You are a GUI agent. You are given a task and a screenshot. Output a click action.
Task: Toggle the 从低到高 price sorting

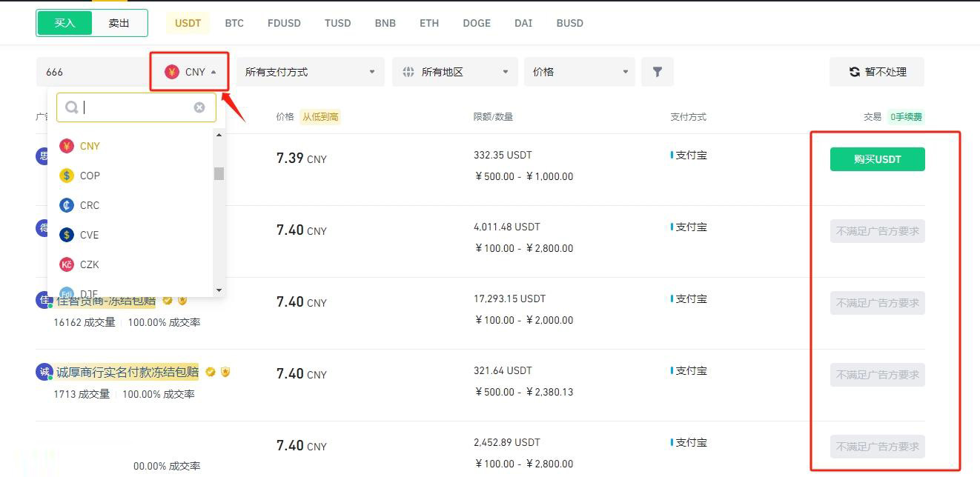pyautogui.click(x=320, y=116)
